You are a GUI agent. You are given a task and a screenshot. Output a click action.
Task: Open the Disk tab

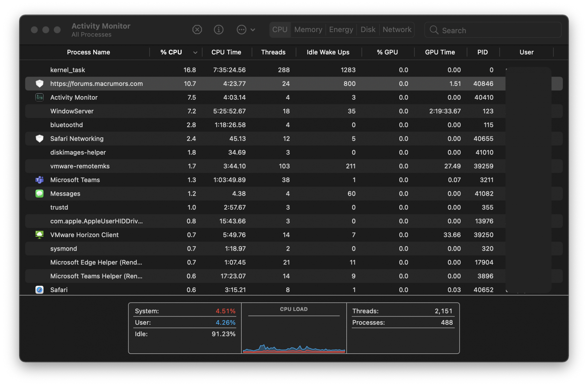point(368,30)
